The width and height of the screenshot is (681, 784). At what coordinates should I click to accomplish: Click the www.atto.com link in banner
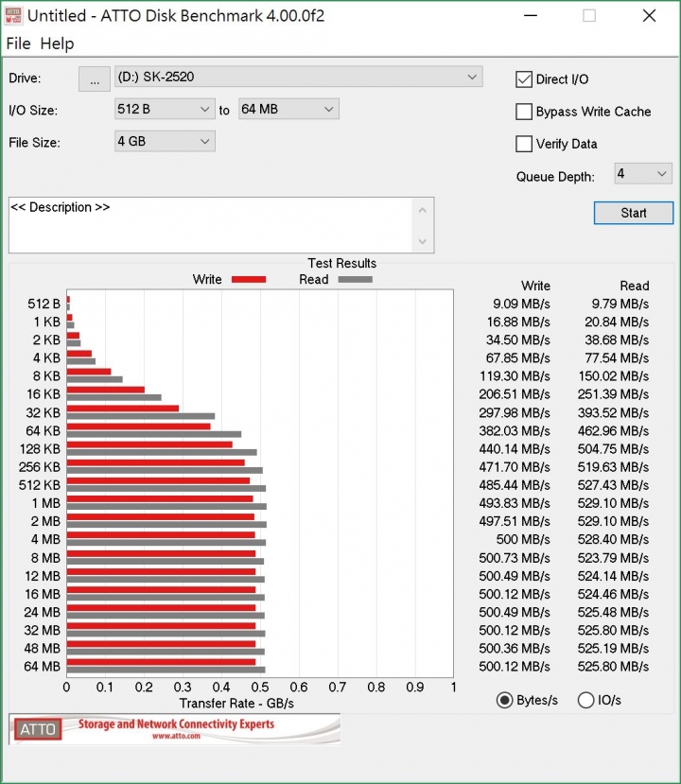coord(176,737)
